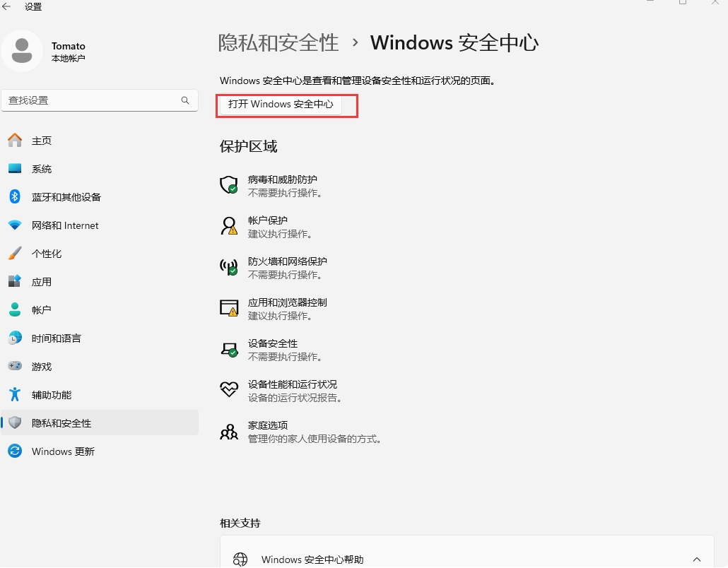Select 隐私和安全性 sidebar item
This screenshot has width=728, height=568.
[x=100, y=422]
